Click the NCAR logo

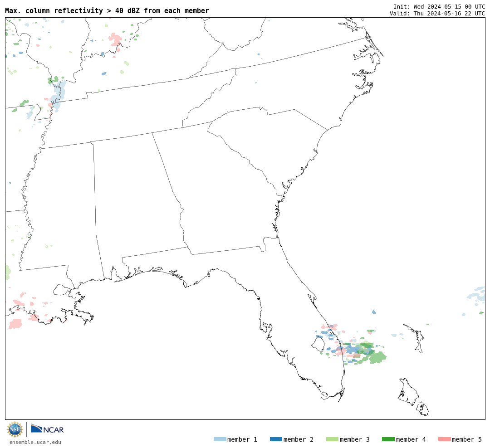[x=47, y=429]
